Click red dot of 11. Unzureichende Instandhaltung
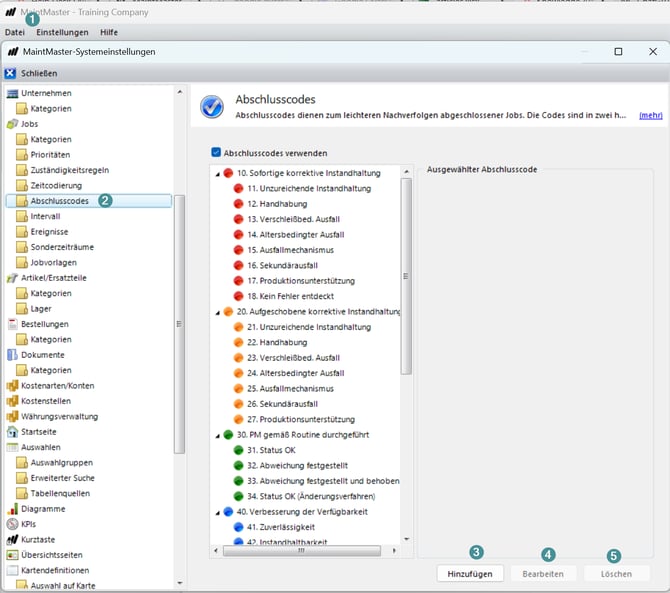This screenshot has width=670, height=593. (238, 188)
